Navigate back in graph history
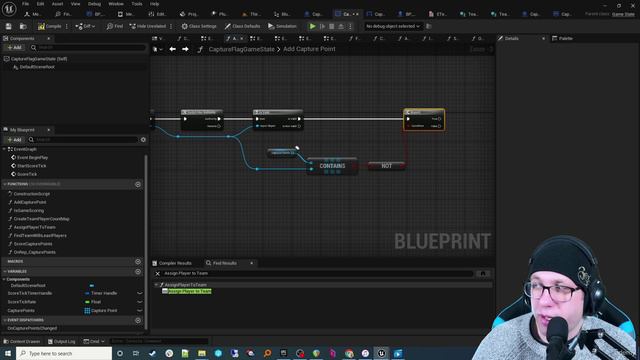640x360 pixels. [173, 49]
